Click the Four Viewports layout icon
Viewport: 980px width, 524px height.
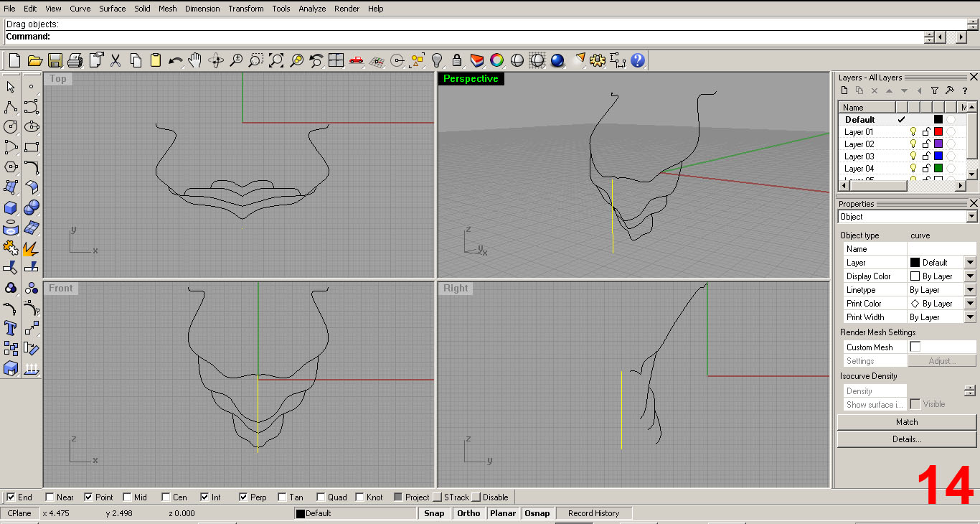pyautogui.click(x=336, y=60)
